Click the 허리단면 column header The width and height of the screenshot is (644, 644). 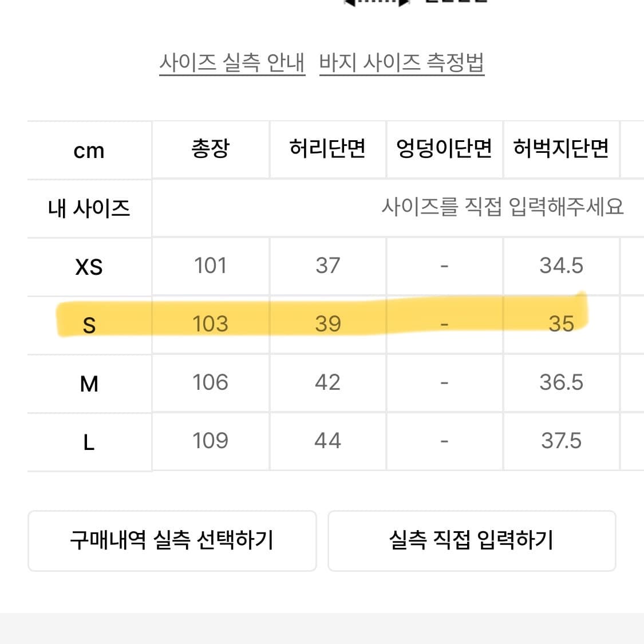point(327,149)
